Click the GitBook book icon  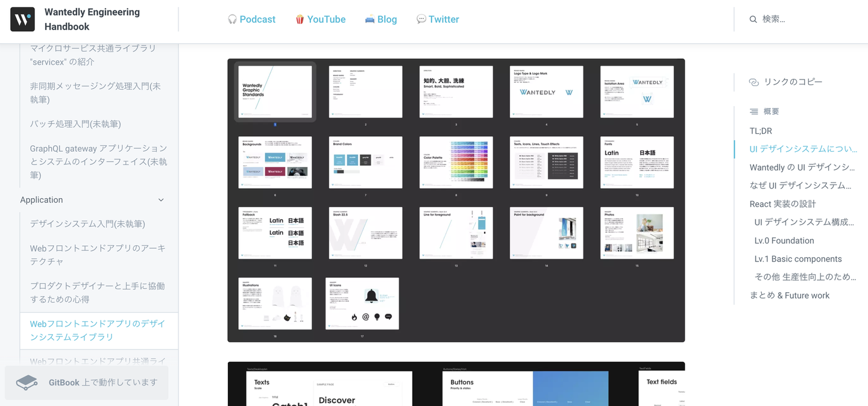27,383
